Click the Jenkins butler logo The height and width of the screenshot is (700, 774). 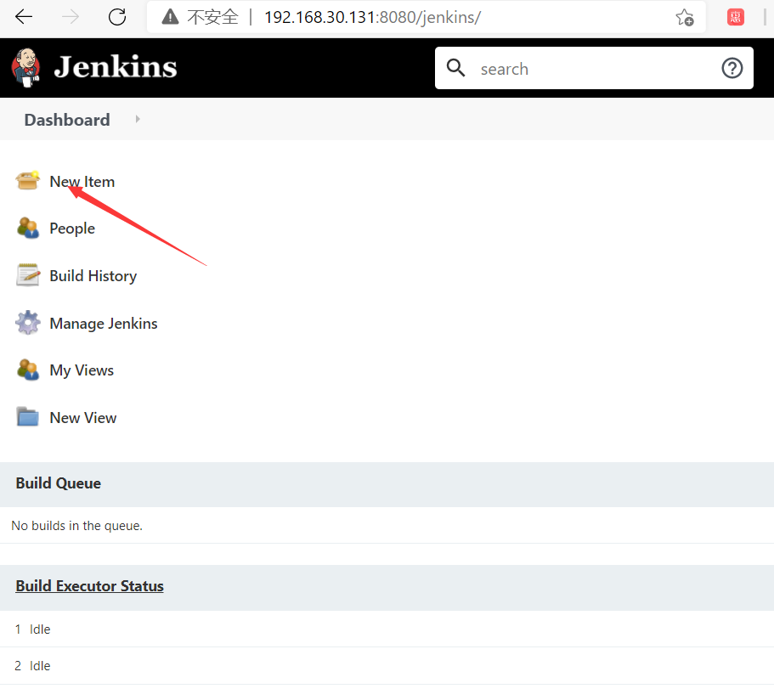pos(25,68)
